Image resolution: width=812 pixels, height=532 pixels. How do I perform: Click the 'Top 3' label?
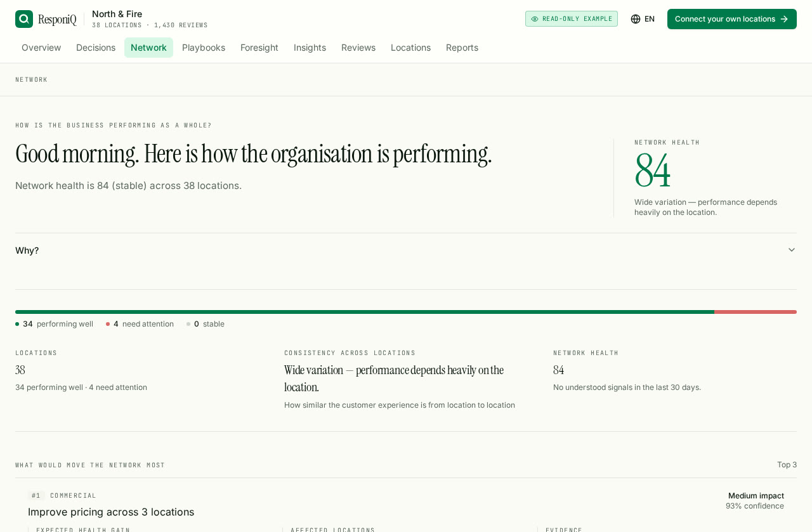tap(787, 465)
